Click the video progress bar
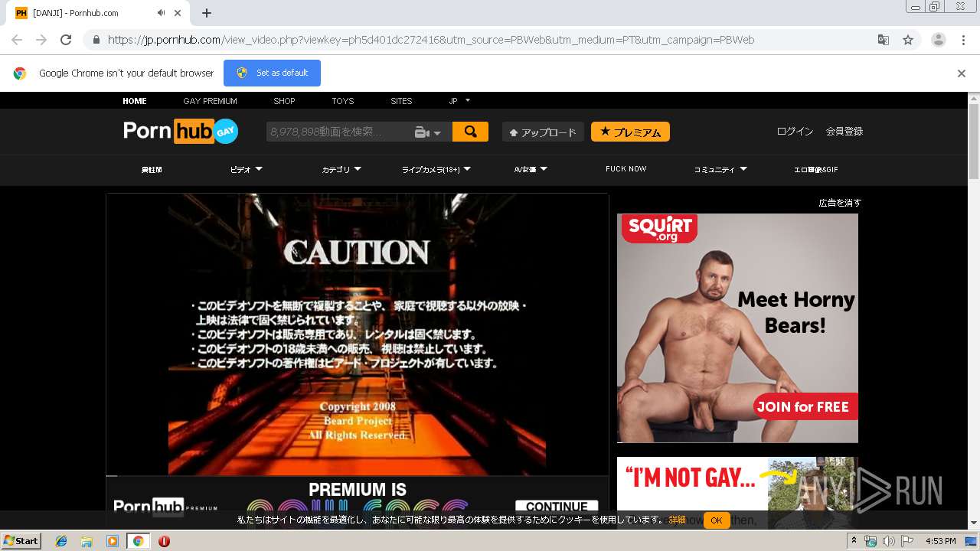 (x=357, y=476)
